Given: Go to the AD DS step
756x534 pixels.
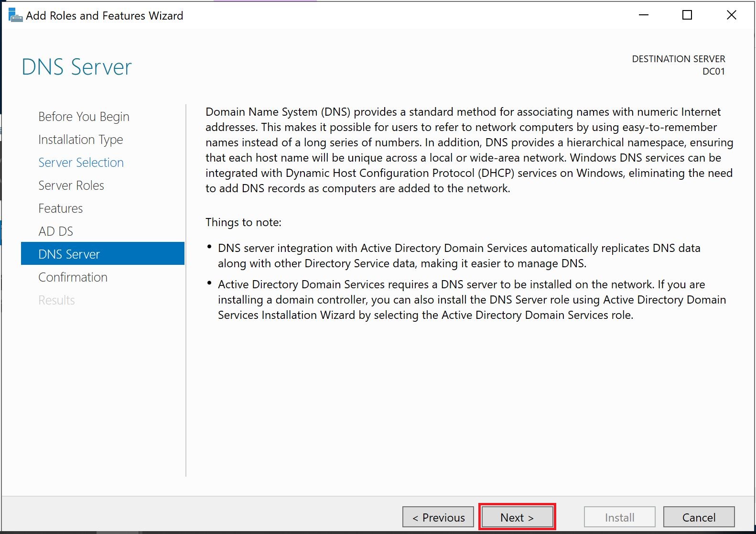Looking at the screenshot, I should 56,231.
